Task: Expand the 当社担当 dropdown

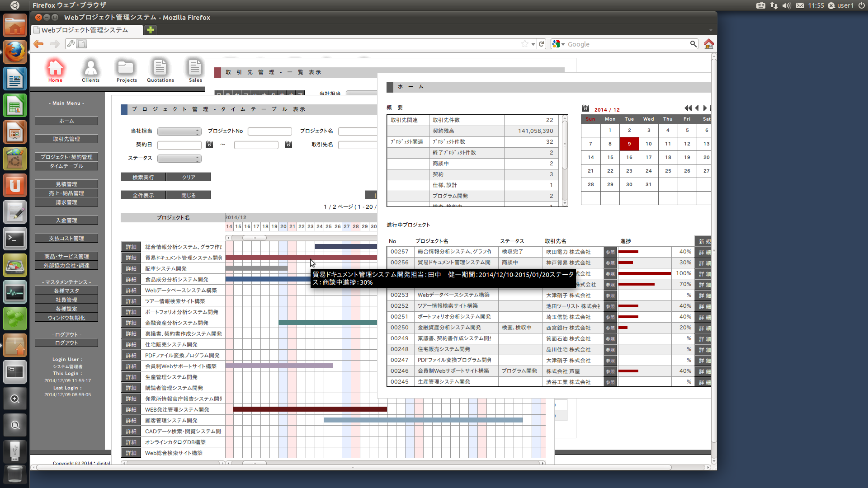Action: point(179,131)
